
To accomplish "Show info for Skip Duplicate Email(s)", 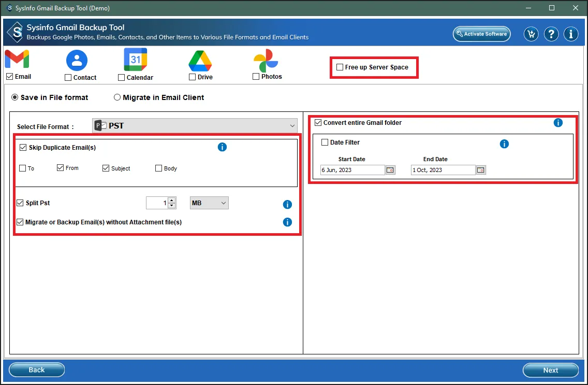I will click(x=222, y=147).
